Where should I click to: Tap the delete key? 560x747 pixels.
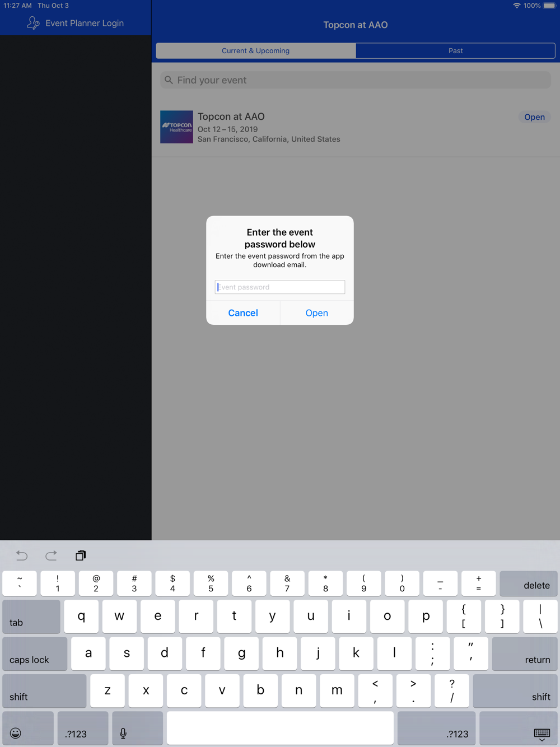click(529, 583)
